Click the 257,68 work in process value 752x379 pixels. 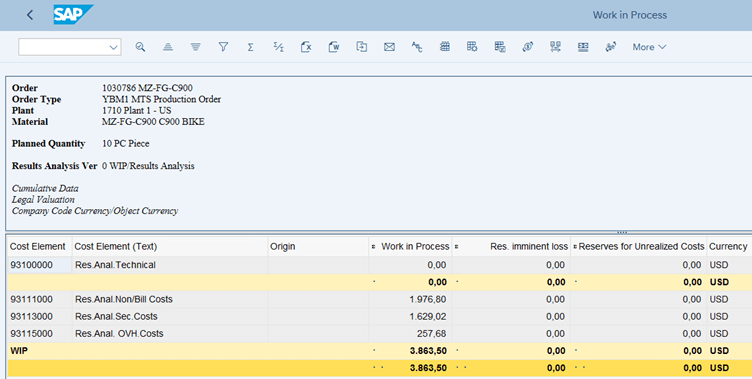[x=431, y=333]
